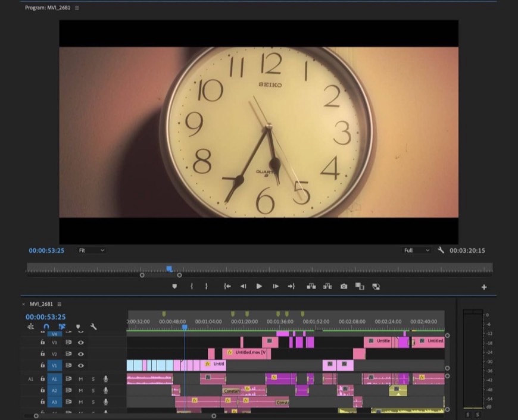Viewport: 518px width, 420px height.
Task: Open the Button Editor plus icon
Action: pos(484,287)
